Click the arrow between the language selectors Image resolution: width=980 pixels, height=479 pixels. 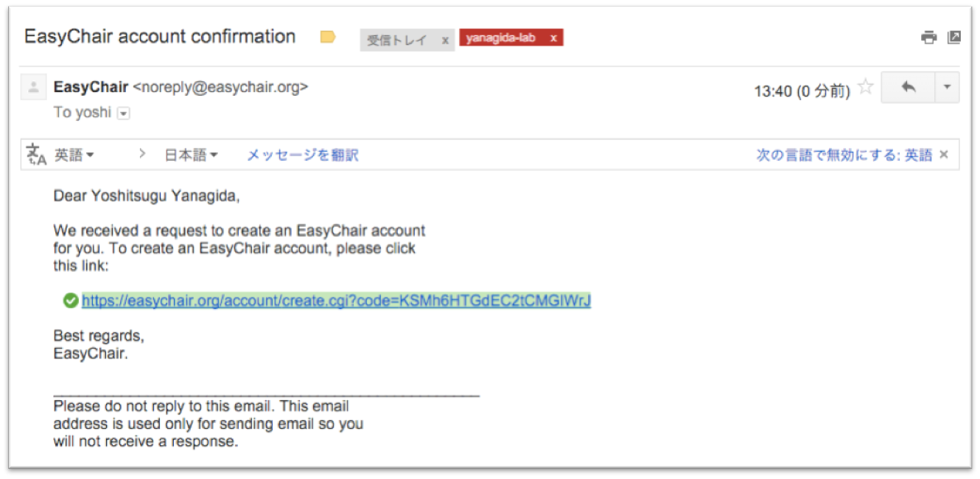pyautogui.click(x=142, y=155)
